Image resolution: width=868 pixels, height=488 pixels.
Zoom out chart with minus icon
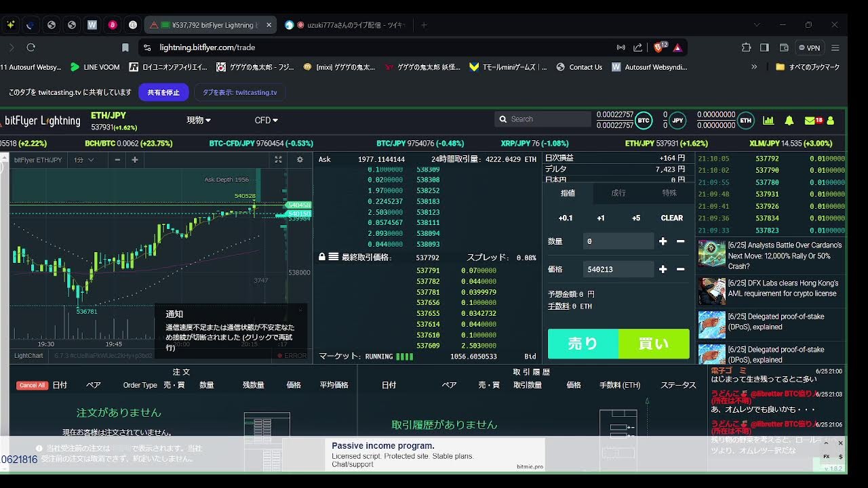[x=117, y=160]
